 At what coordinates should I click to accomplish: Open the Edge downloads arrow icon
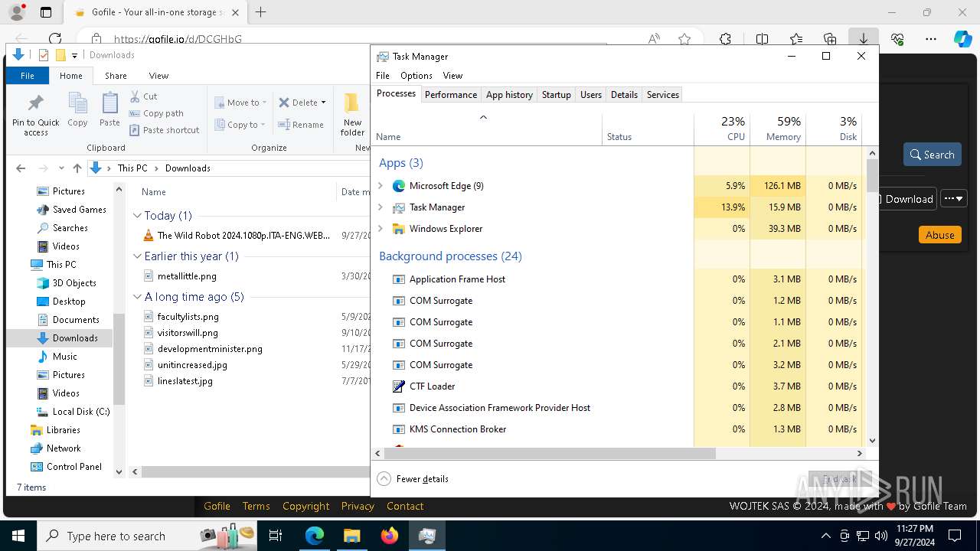click(863, 39)
